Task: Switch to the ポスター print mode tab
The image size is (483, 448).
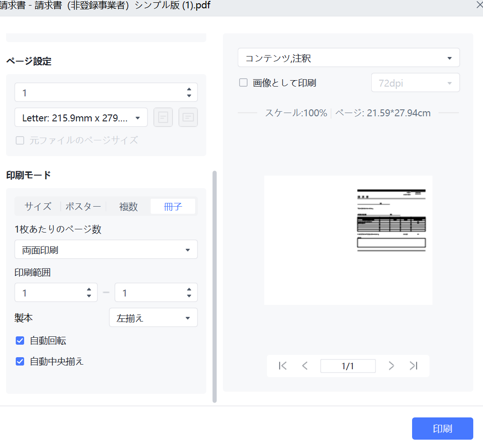Action: [x=83, y=206]
